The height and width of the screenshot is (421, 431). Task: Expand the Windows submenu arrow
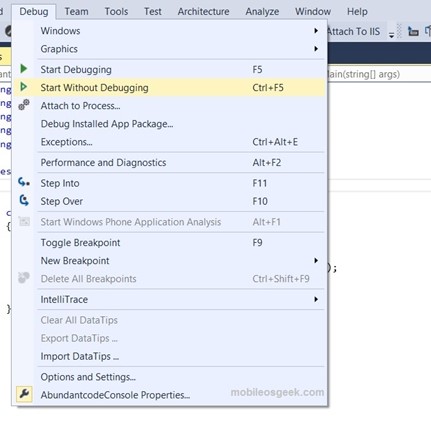point(316,31)
